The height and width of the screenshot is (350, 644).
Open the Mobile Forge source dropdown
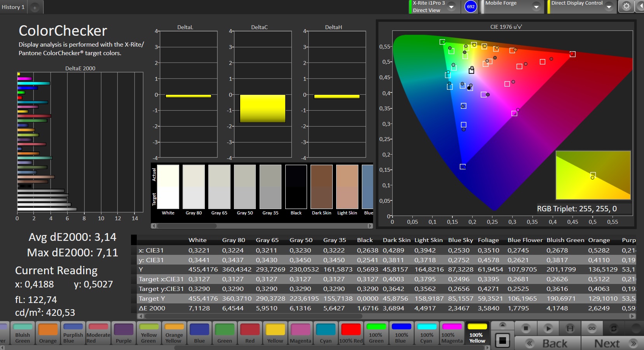point(536,7)
